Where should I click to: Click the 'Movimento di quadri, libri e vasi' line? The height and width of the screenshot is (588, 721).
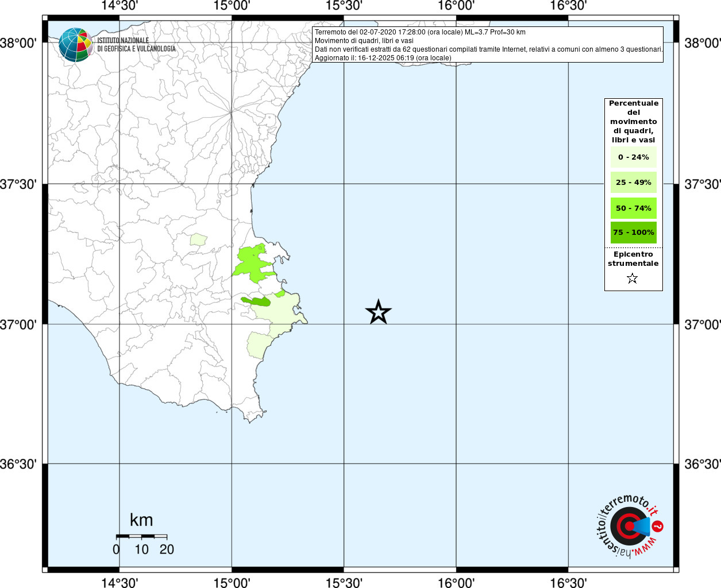click(x=364, y=41)
